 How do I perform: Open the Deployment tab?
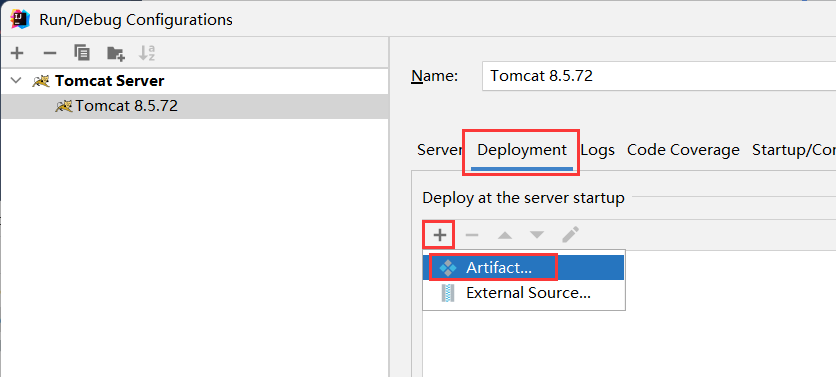(521, 150)
